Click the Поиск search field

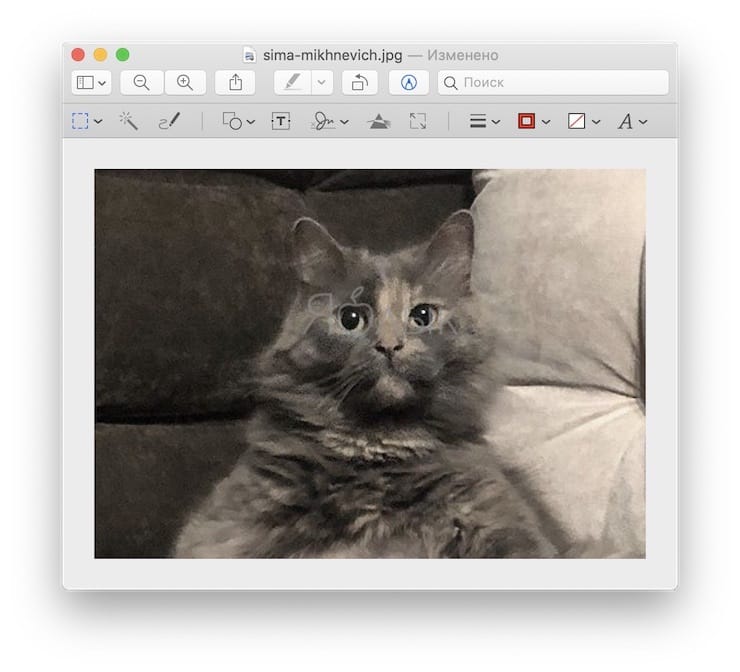click(x=553, y=83)
